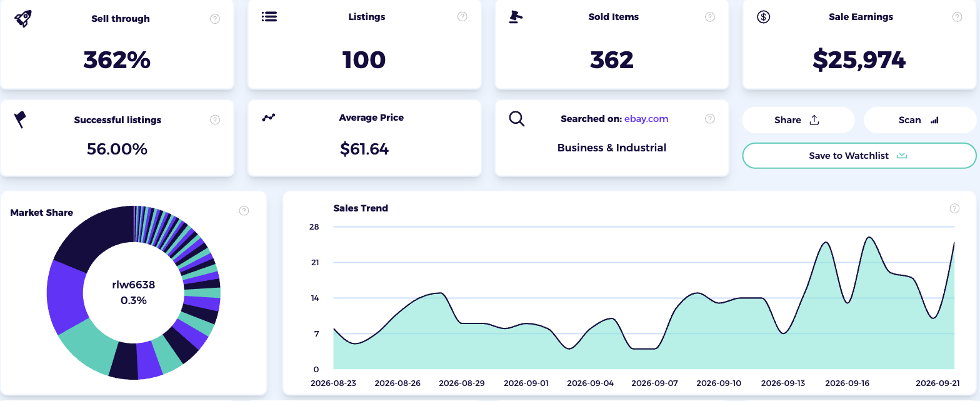This screenshot has height=401, width=980.
Task: Click the gavel icon on Sold Items card
Action: 516,17
